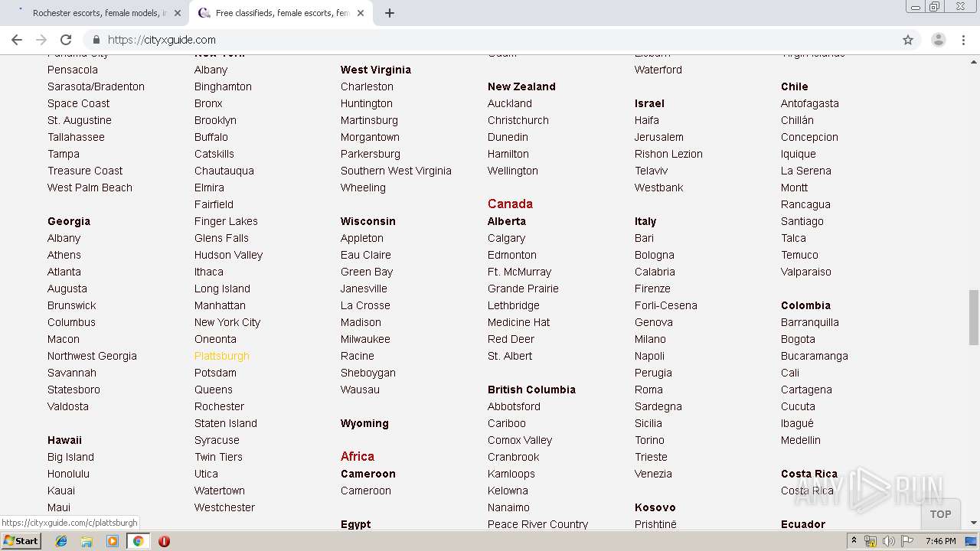The height and width of the screenshot is (551, 980).
Task: Open the Calgary link
Action: (x=506, y=238)
